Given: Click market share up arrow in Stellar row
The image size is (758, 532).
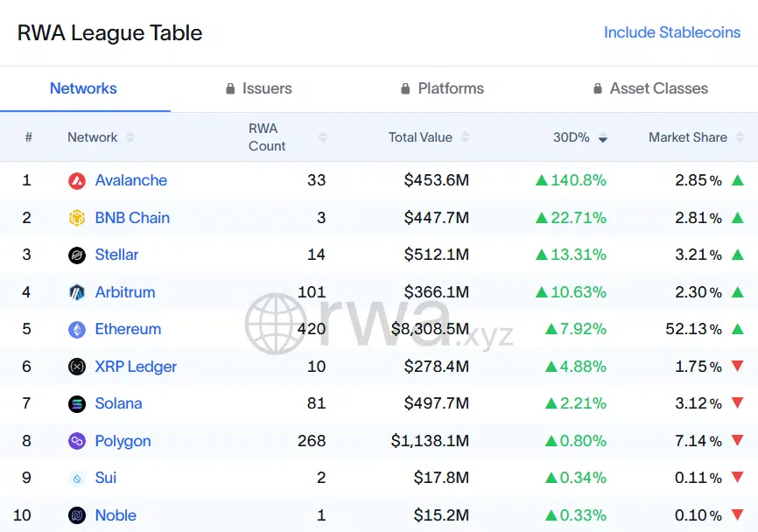Looking at the screenshot, I should (738, 254).
